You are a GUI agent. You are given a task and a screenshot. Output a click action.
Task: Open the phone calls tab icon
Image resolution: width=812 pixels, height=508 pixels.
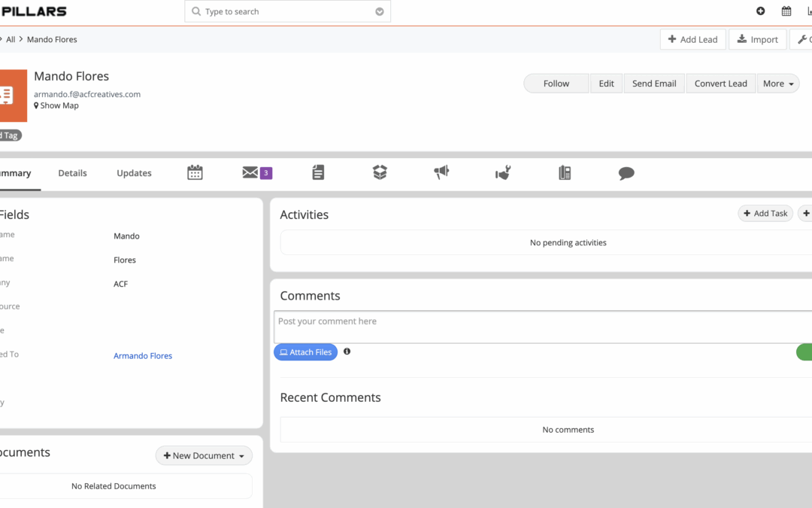point(565,173)
